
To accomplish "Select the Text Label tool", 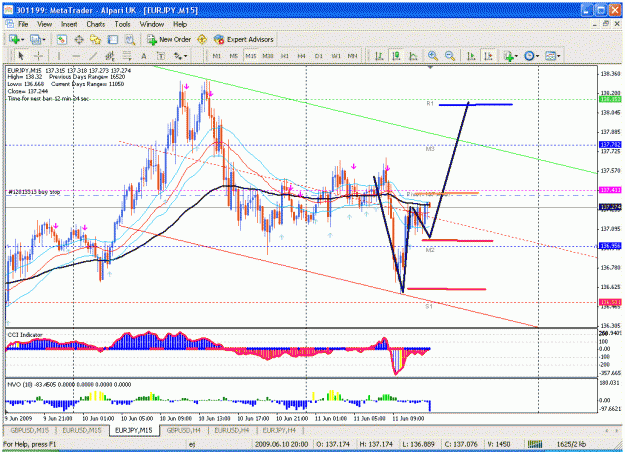I will pyautogui.click(x=161, y=56).
